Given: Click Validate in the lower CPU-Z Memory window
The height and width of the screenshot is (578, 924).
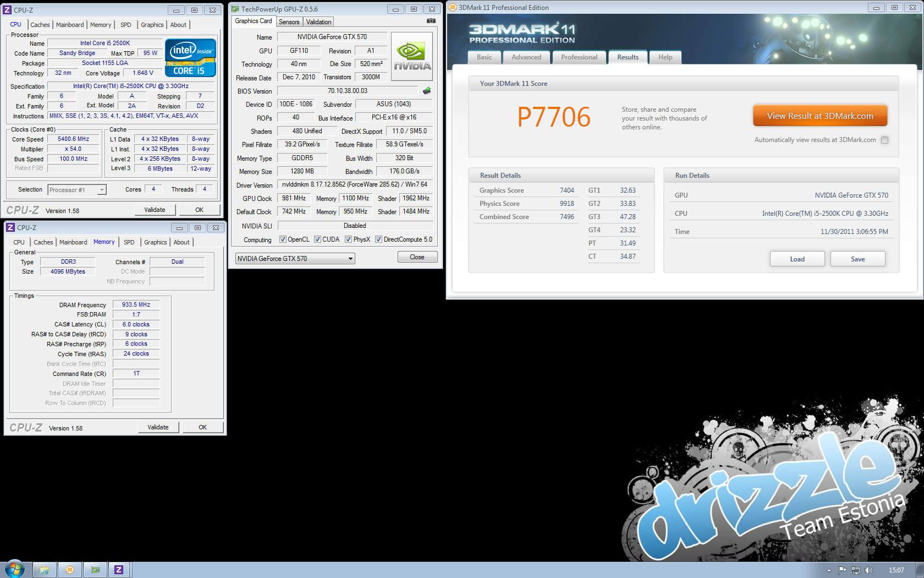Looking at the screenshot, I should pyautogui.click(x=158, y=427).
